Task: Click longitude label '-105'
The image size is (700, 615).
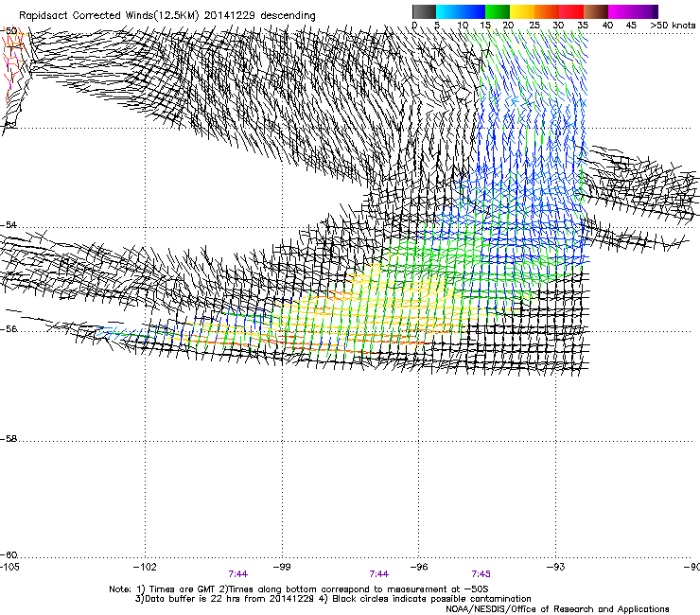Action: 9,567
